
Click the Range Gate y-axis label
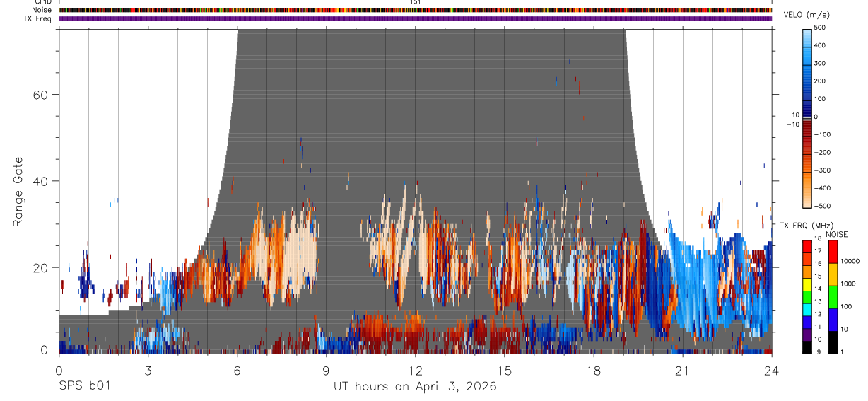[18, 192]
